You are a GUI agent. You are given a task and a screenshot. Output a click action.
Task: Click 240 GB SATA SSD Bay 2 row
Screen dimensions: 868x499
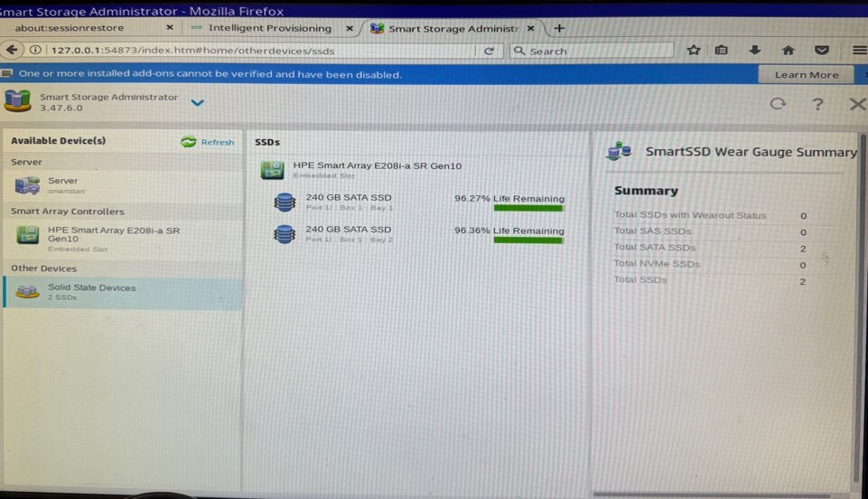418,234
